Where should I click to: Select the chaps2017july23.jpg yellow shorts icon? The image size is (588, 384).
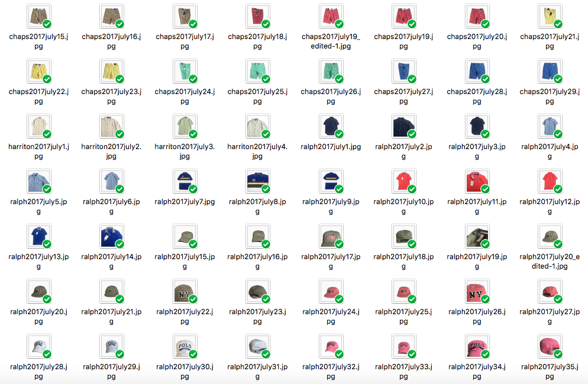[111, 71]
